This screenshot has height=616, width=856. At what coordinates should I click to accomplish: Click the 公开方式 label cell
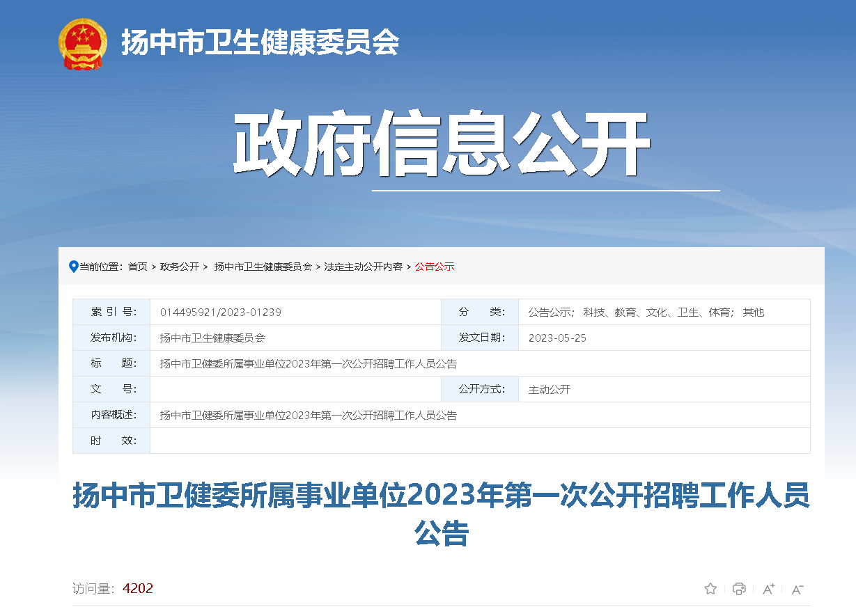coord(481,389)
